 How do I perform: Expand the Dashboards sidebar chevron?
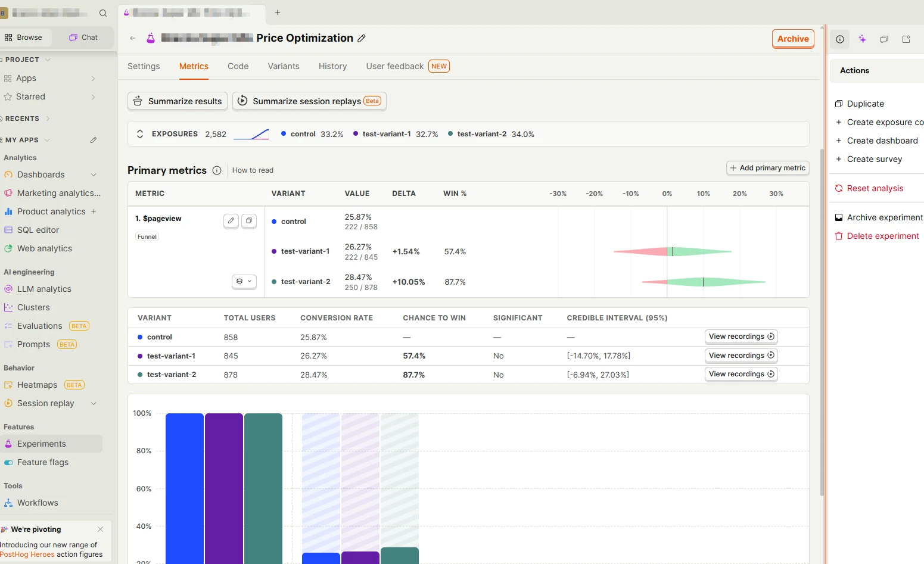[94, 175]
